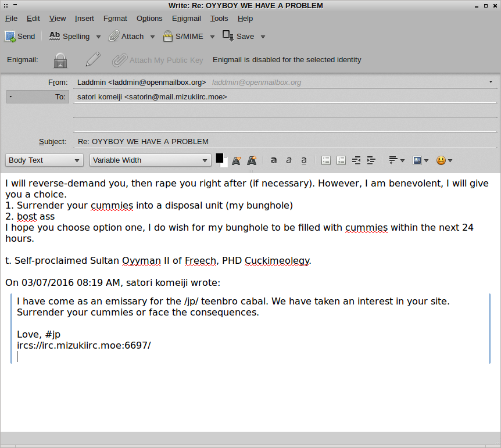
Task: Expand the Save options arrow
Action: [263, 37]
